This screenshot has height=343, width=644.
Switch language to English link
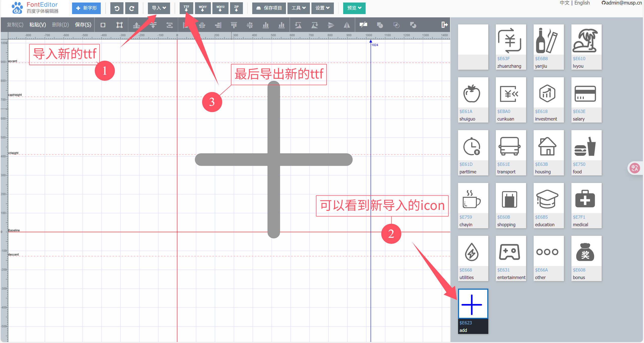[582, 3]
